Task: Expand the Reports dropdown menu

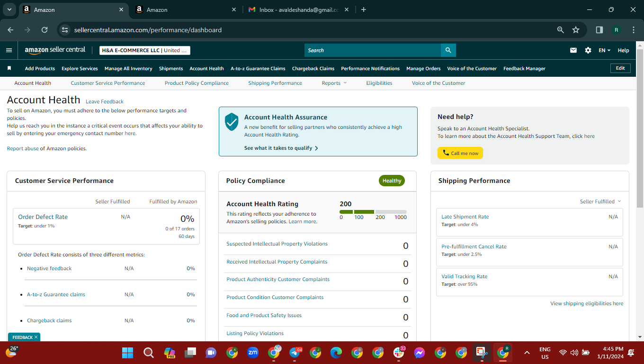Action: 334,83
